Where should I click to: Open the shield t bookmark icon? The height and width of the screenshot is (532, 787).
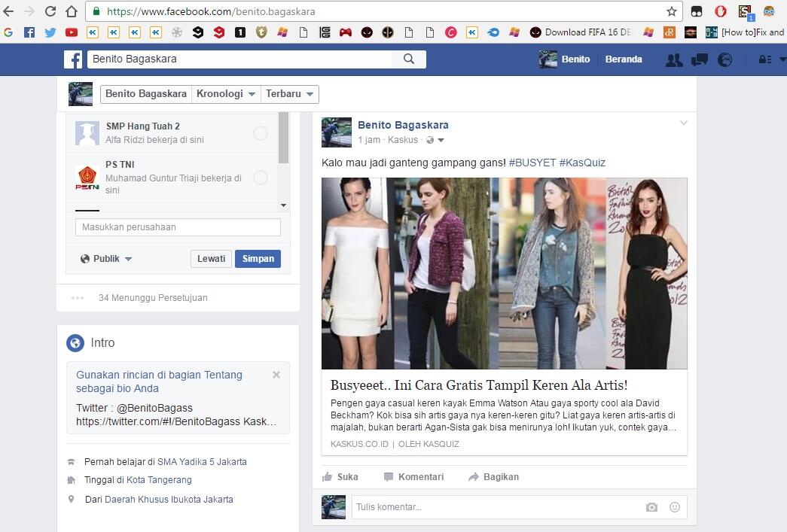(x=261, y=32)
